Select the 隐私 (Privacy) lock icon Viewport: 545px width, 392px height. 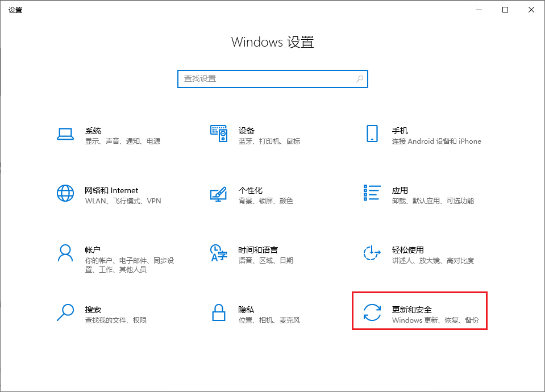(x=219, y=313)
